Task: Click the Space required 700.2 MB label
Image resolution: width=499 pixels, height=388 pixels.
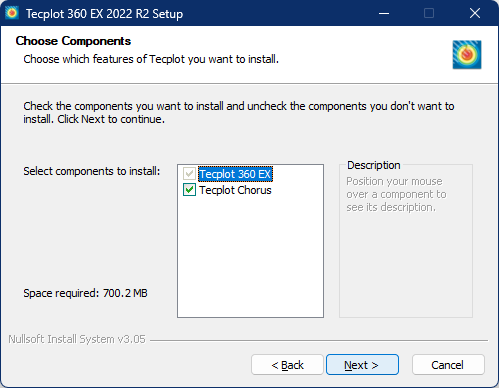Action: tap(85, 293)
